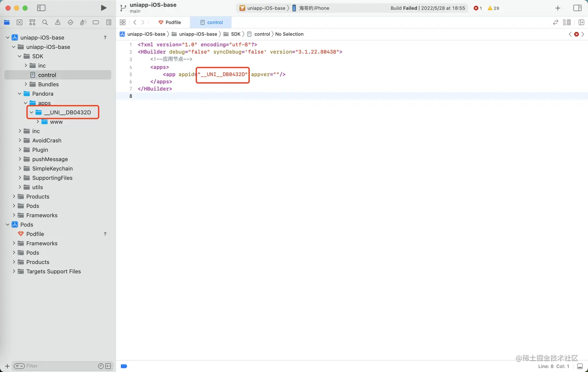Screen dimensions: 588x372
Task: Switch to the Podfile tab
Action: click(x=170, y=22)
